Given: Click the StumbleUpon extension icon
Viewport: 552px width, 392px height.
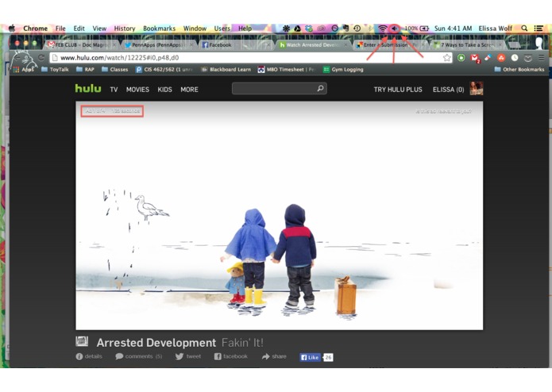Looking at the screenshot, I should coord(501,58).
